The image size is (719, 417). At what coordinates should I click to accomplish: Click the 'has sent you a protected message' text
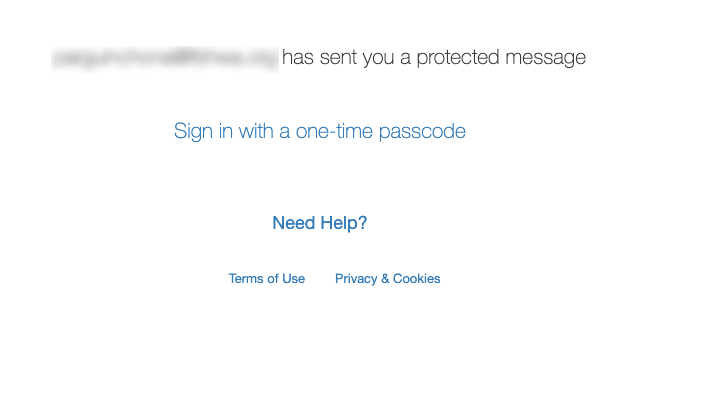click(x=434, y=58)
